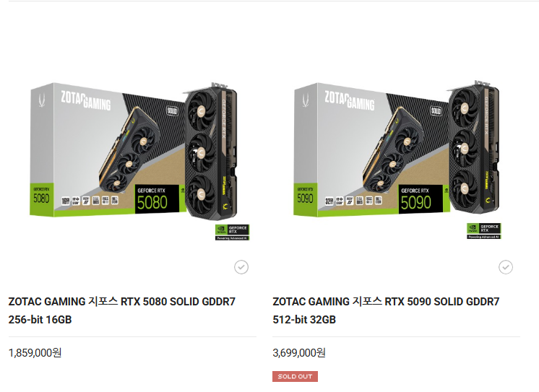Screen dimensions: 539x392
Task: Click the black GEFORCE RTX 5080 label
Action: [157, 199]
